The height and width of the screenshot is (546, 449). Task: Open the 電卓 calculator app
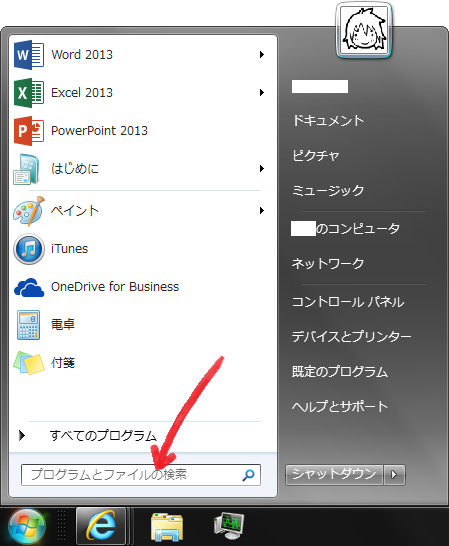[139, 325]
